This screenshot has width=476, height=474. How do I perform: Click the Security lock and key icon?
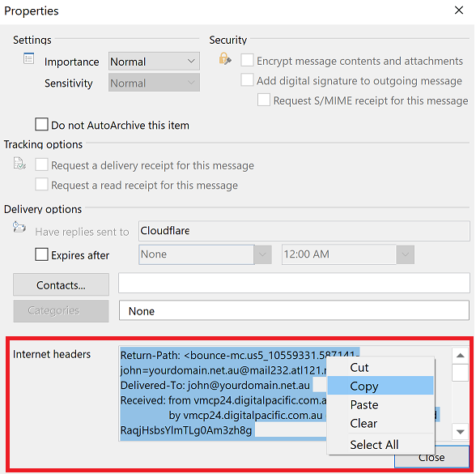(x=225, y=58)
